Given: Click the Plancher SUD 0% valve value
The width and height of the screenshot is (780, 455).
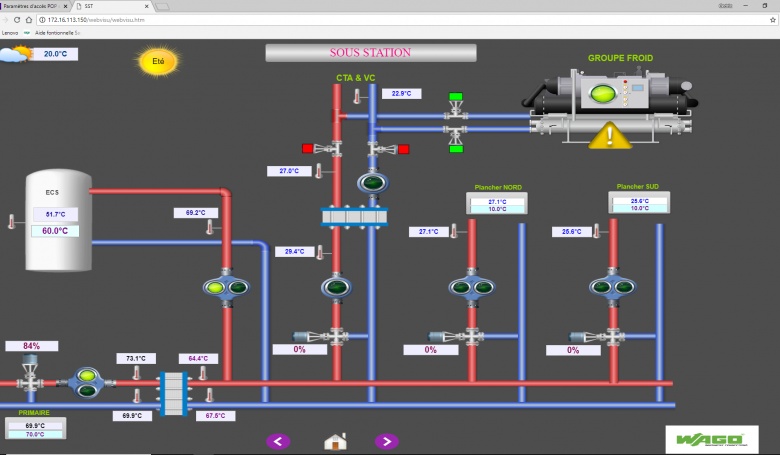Looking at the screenshot, I should pos(573,350).
